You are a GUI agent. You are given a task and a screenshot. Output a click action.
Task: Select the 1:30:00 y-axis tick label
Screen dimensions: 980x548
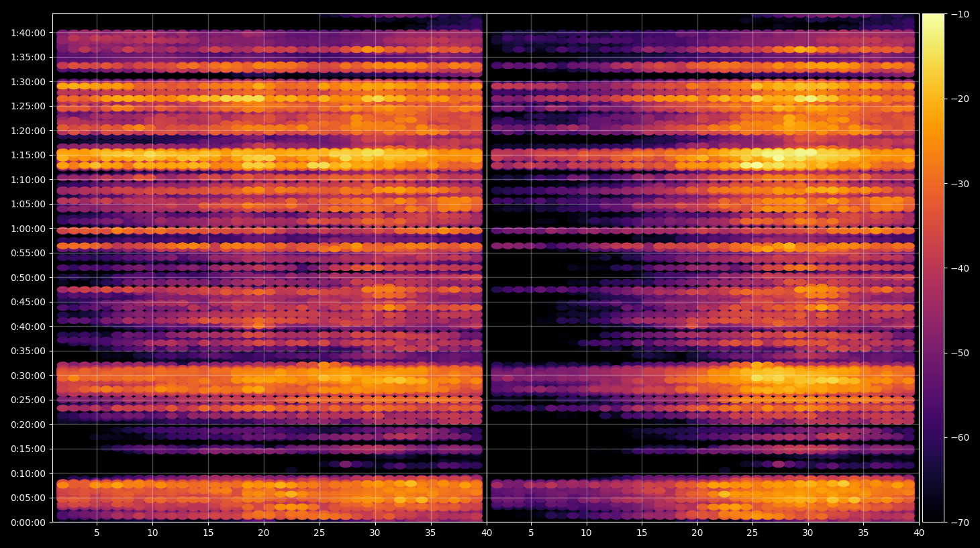[28, 82]
